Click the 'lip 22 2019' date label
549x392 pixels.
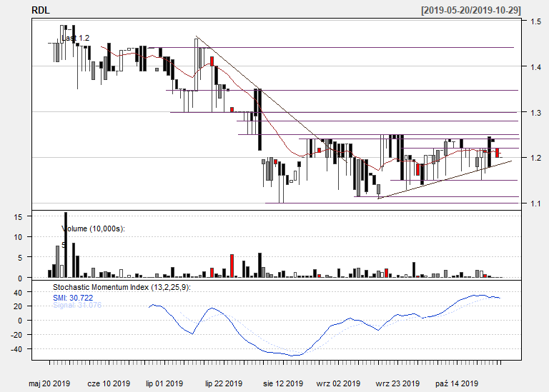click(224, 383)
